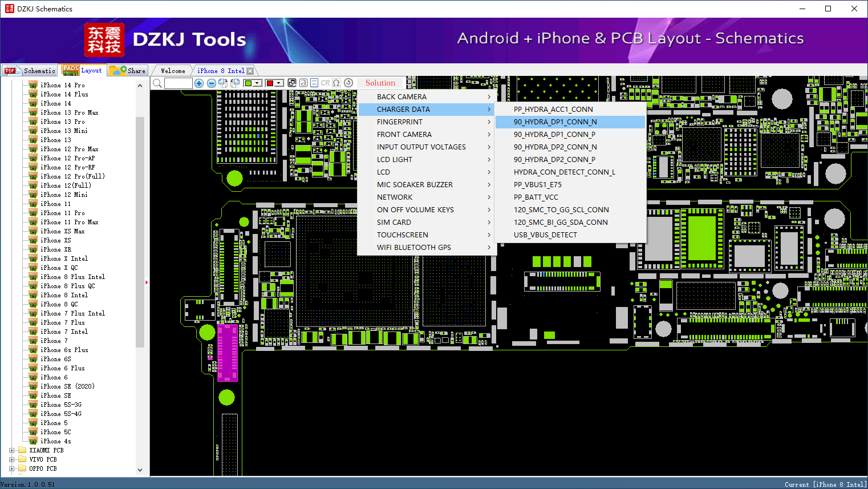Screen dimensions: 868x489
Task: Toggle the lowercase 'a' text display icon
Action: pyautogui.click(x=303, y=83)
